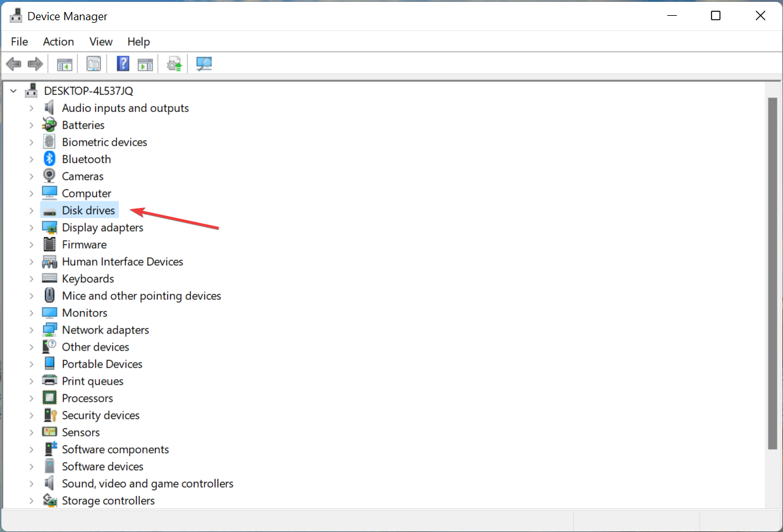This screenshot has width=783, height=532.
Task: Select the highlighted Disk drives label
Action: (x=88, y=210)
